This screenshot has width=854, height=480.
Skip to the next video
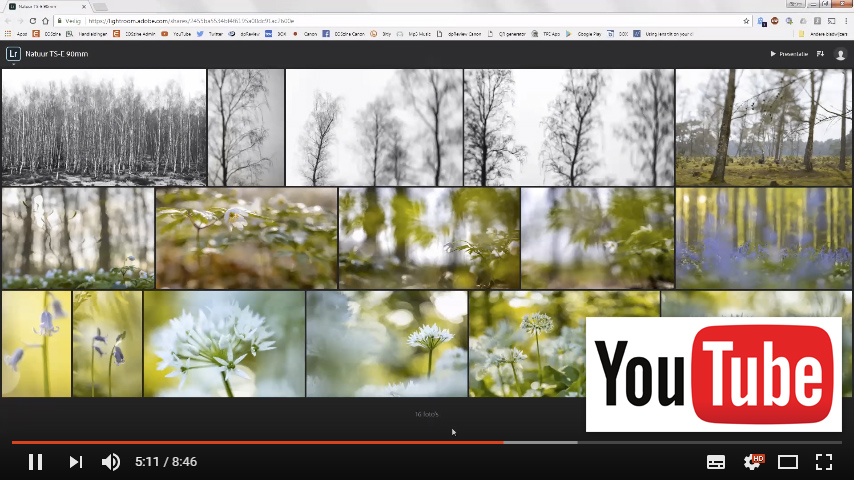coord(75,462)
